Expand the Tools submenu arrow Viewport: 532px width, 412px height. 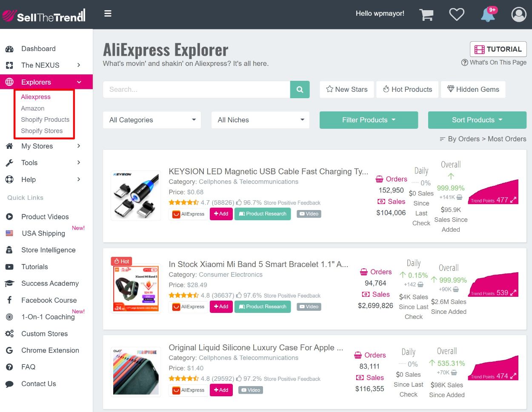click(x=79, y=162)
